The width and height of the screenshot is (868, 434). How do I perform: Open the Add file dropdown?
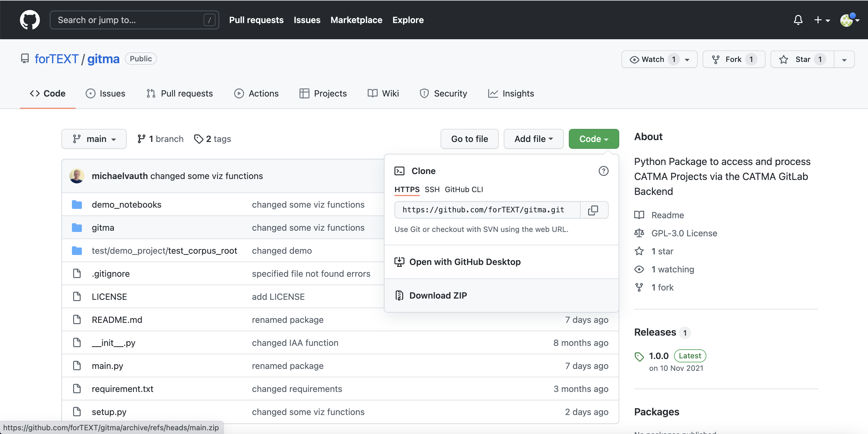[533, 139]
